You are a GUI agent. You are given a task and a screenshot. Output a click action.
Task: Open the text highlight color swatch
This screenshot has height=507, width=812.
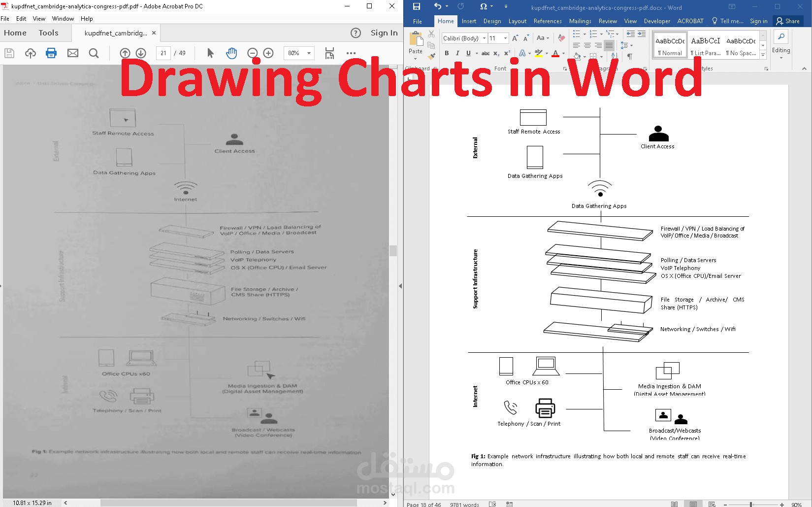pyautogui.click(x=539, y=53)
